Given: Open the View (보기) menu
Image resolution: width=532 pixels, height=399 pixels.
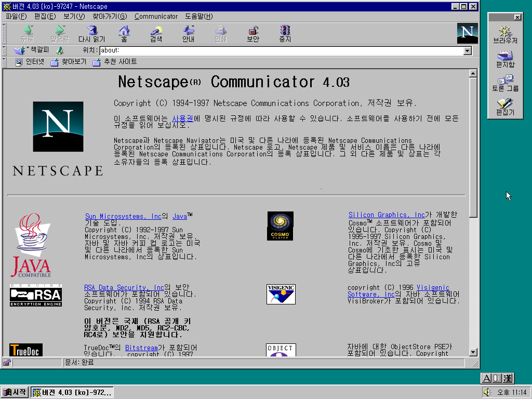Looking at the screenshot, I should [x=74, y=16].
